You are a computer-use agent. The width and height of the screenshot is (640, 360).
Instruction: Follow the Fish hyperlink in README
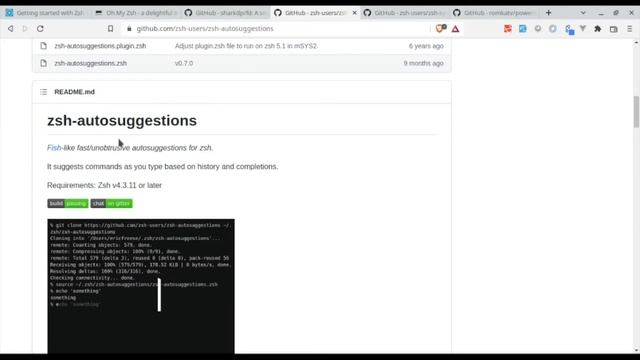tap(54, 148)
